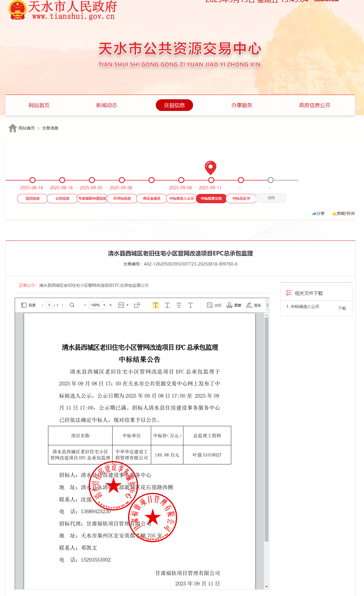Click the page number input field

click(49, 305)
